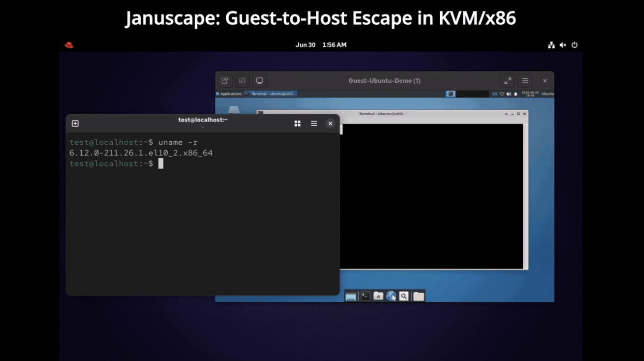The width and height of the screenshot is (644, 361).
Task: Click inside the black guest terminal area
Action: (432, 197)
